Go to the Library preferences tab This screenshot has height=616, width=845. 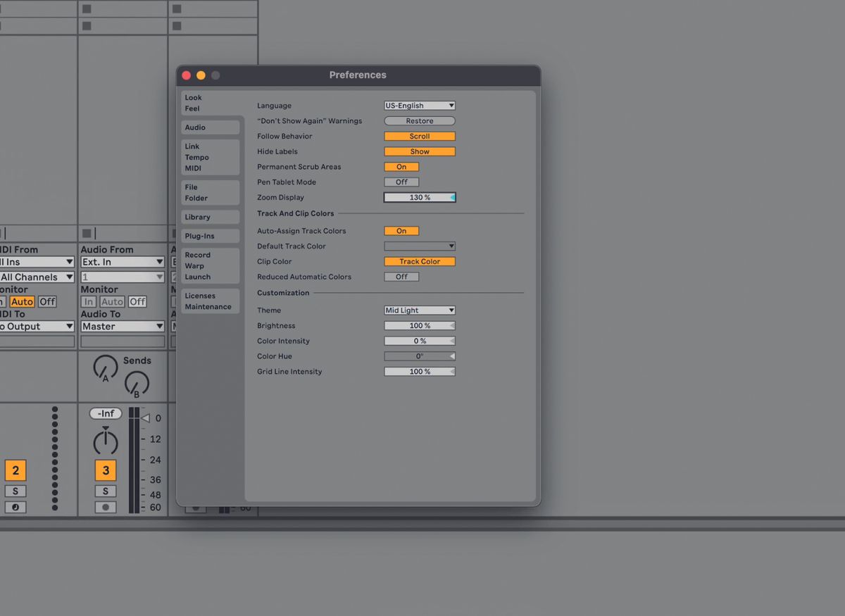pyautogui.click(x=210, y=217)
